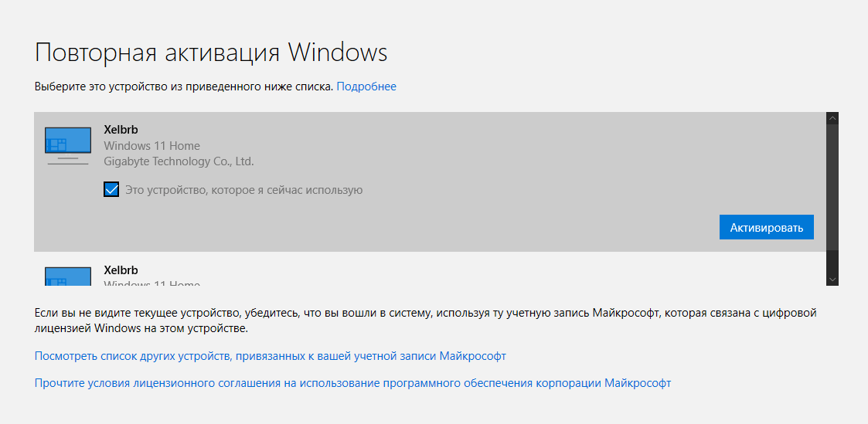Select the second Xelbrb device entry name
The width and height of the screenshot is (868, 424).
[121, 270]
